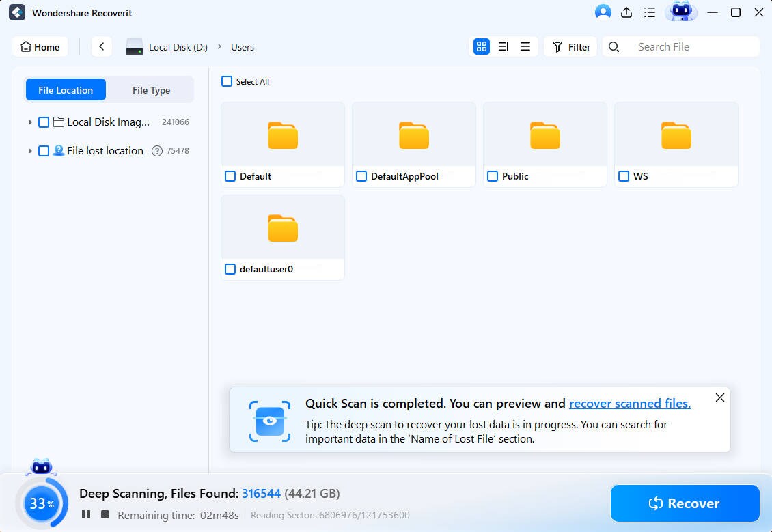Switch to compact list view

pos(525,46)
